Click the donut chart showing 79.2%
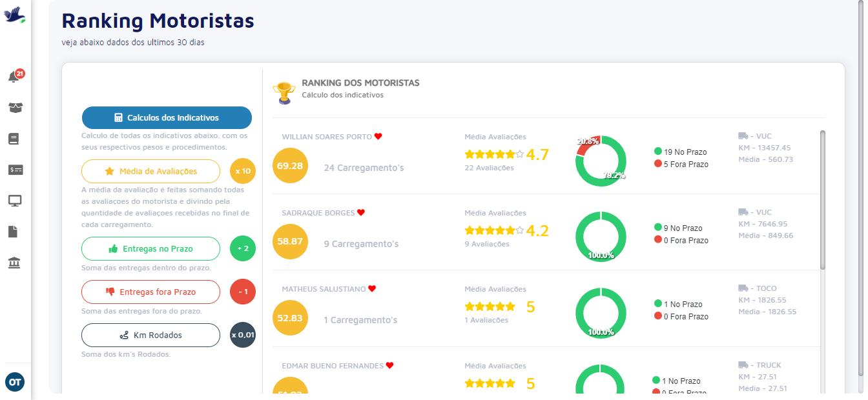868x400 pixels. click(x=601, y=161)
